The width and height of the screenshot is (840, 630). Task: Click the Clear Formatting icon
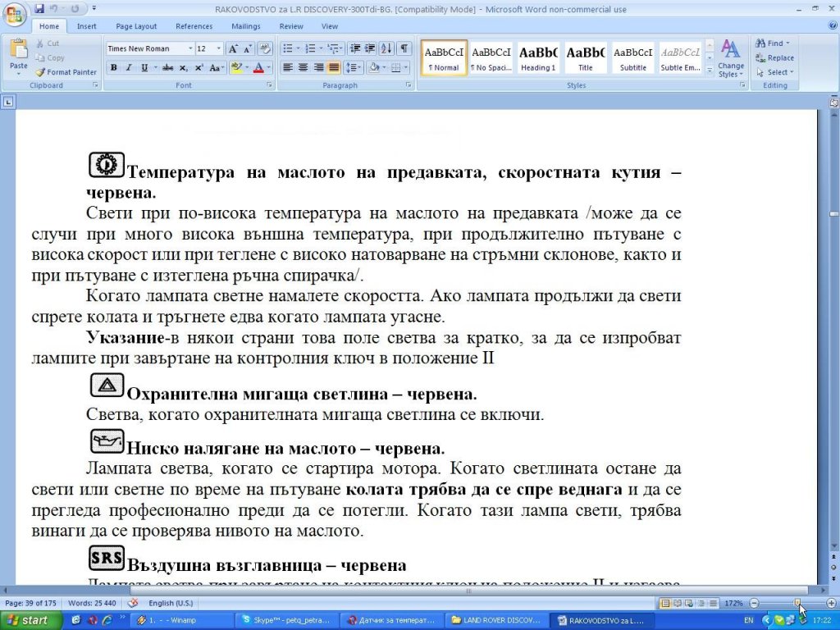[264, 48]
